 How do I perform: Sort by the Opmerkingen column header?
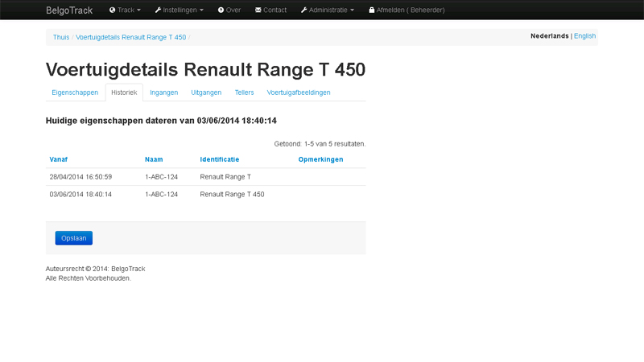pyautogui.click(x=320, y=159)
